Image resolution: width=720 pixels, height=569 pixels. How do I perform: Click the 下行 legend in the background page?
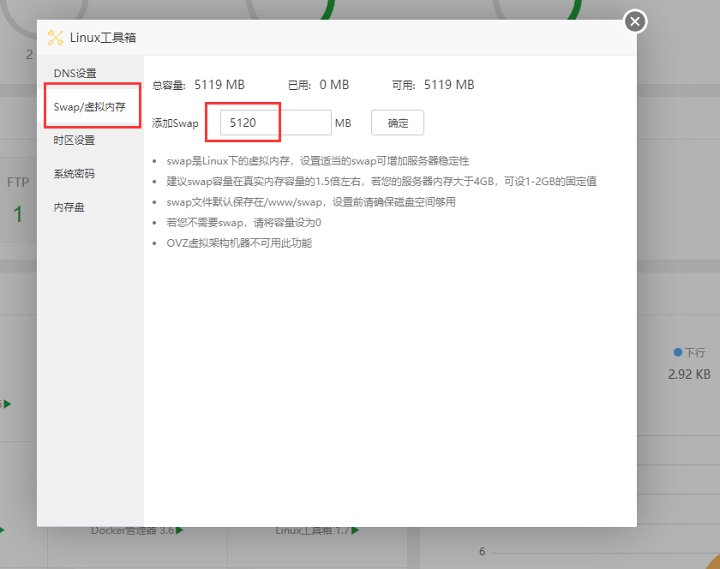[x=689, y=352]
